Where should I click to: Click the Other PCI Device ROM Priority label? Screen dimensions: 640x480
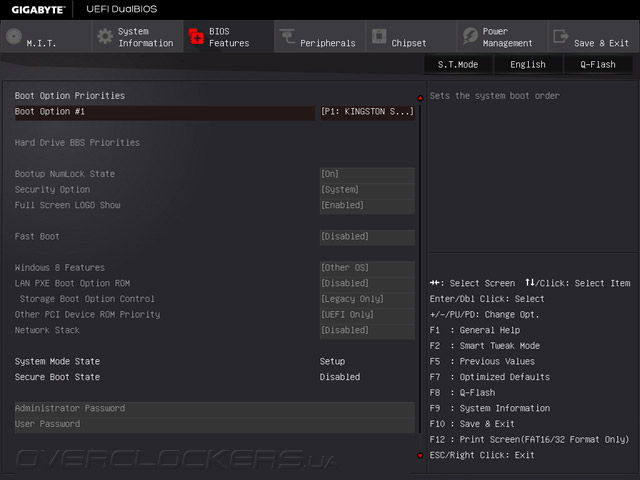(x=87, y=314)
